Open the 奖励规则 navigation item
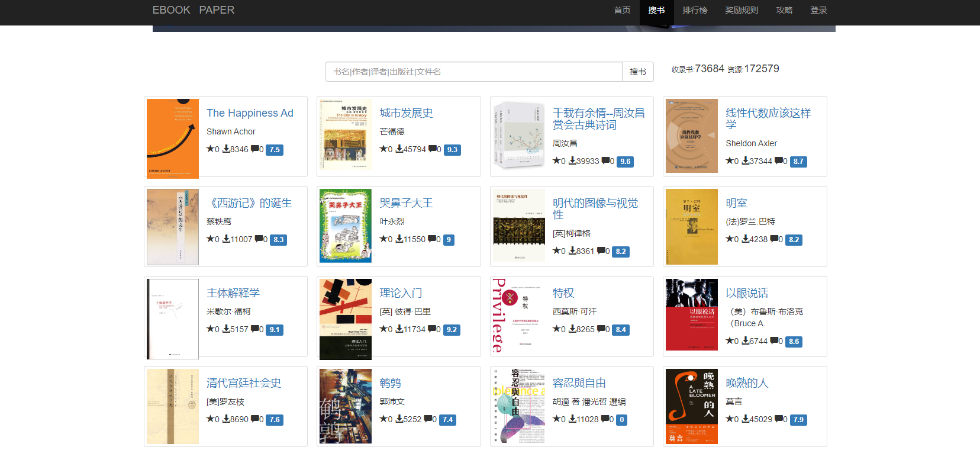Image resolution: width=980 pixels, height=450 pixels. tap(742, 10)
